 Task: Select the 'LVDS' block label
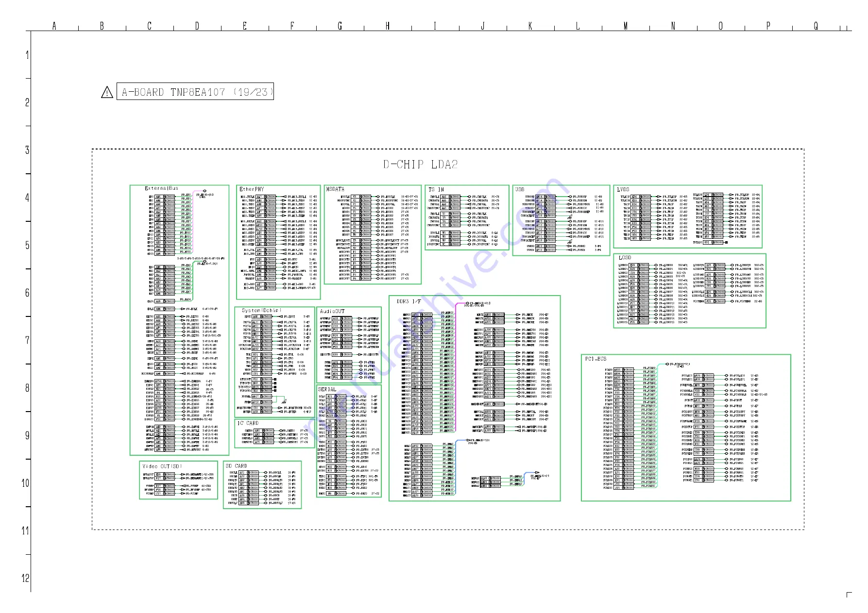623,189
